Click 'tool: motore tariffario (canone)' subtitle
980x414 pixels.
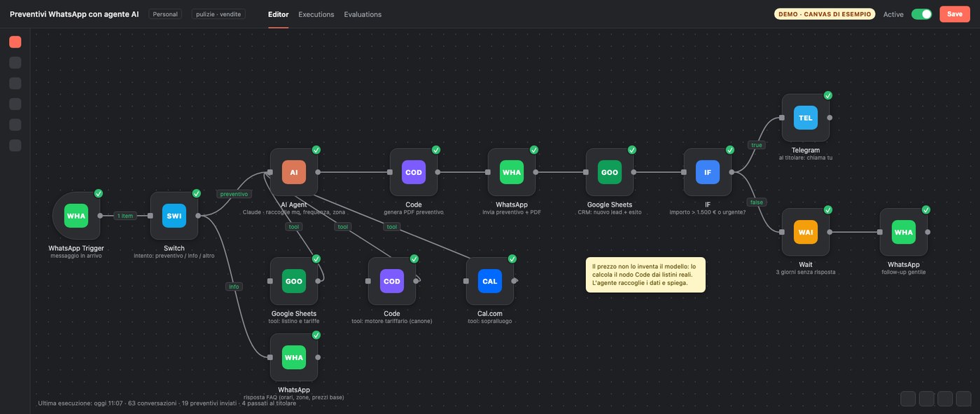point(392,321)
